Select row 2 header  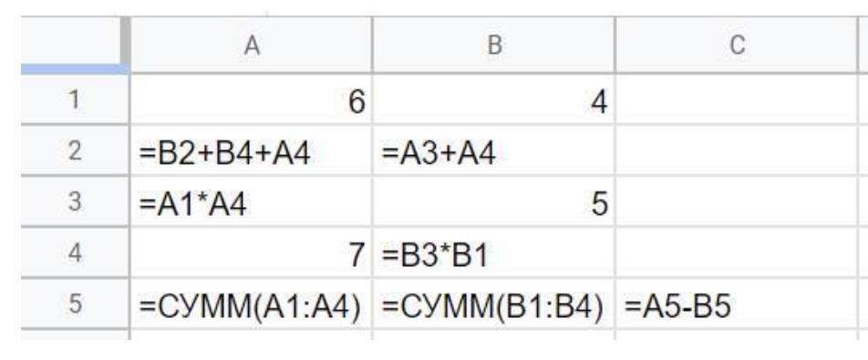(x=75, y=150)
